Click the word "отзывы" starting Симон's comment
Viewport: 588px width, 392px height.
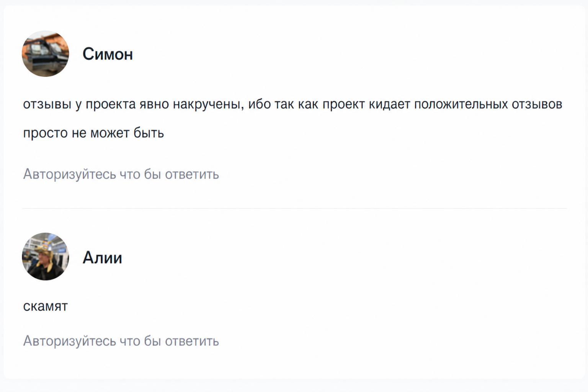pos(47,104)
